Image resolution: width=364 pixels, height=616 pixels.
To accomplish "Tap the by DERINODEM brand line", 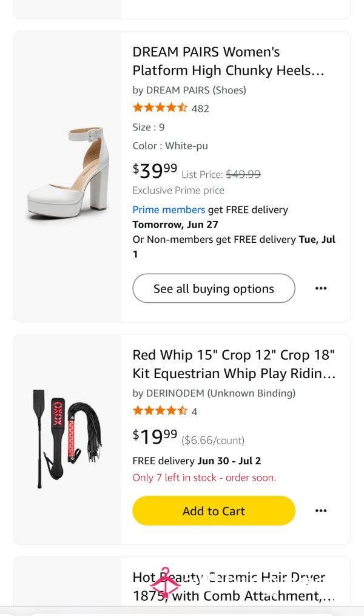I will click(214, 393).
